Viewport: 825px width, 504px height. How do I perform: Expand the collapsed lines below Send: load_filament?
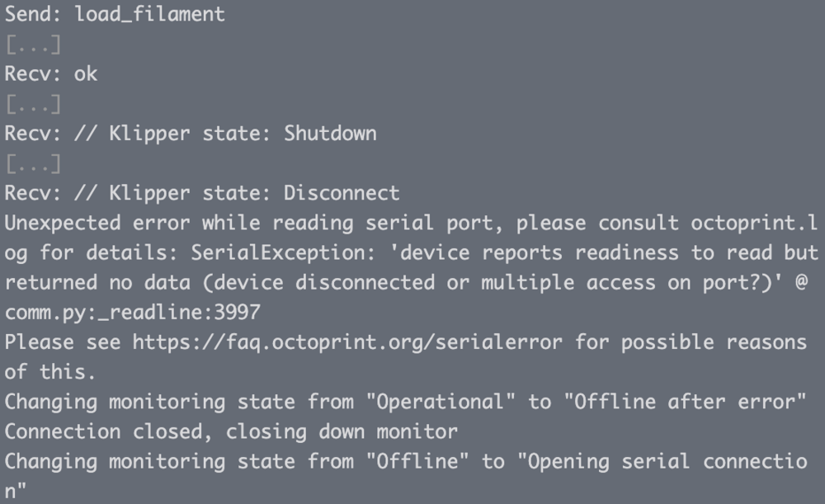33,45
